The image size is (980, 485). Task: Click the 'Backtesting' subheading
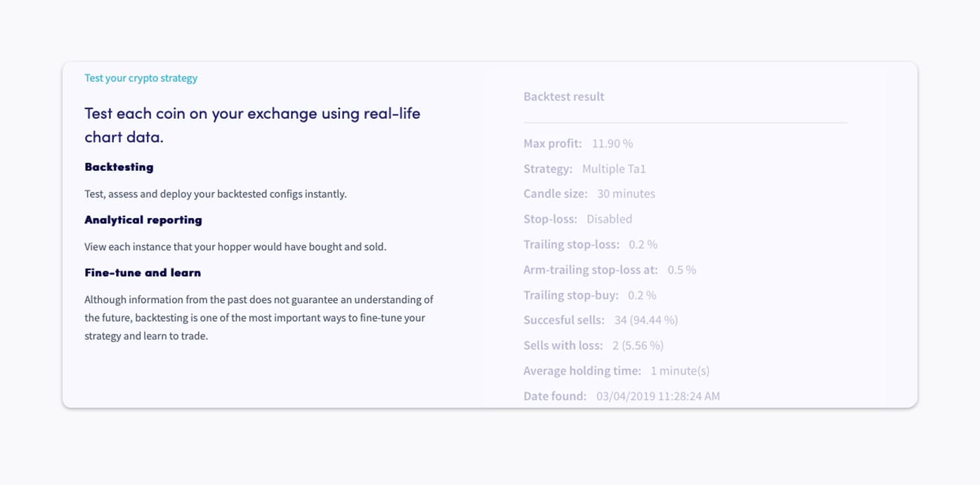(119, 167)
